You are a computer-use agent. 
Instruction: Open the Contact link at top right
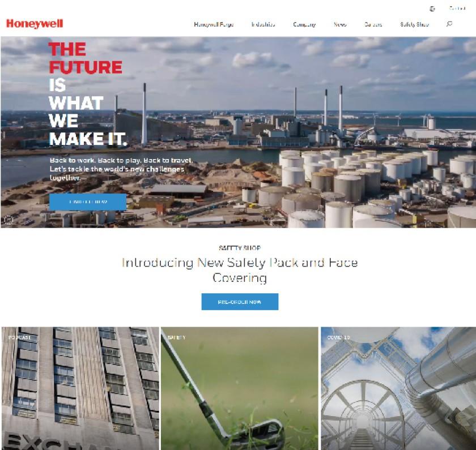coord(457,8)
